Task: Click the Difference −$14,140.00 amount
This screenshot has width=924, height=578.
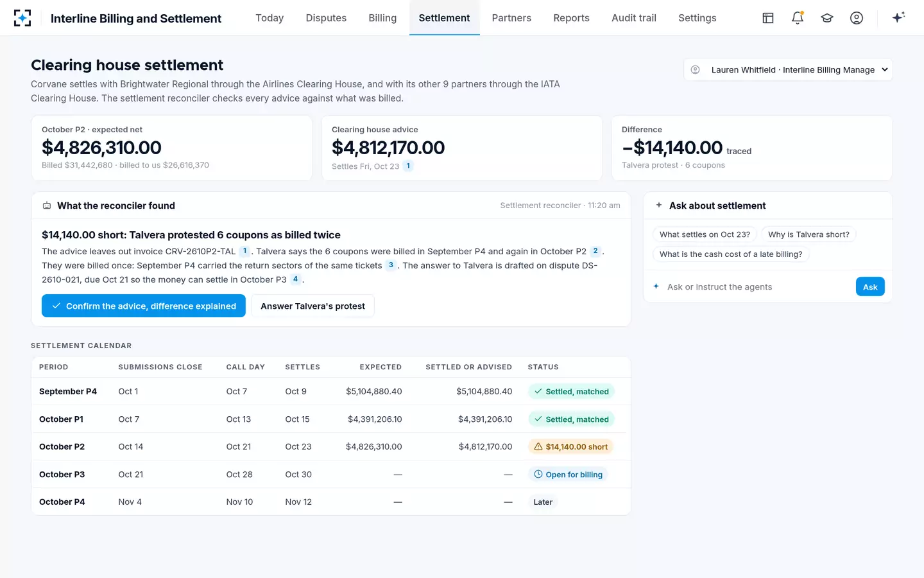Action: [672, 148]
